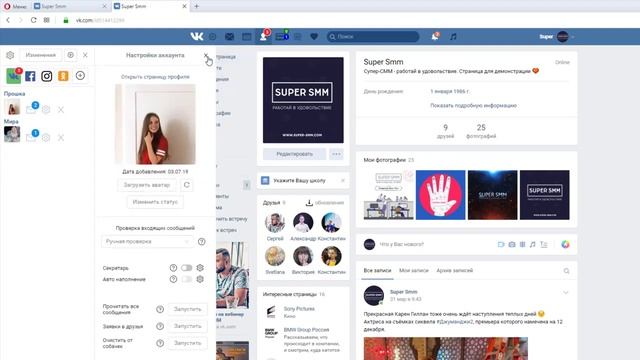The image size is (640, 360).
Task: Click the heart icon in VK header
Action: tap(314, 37)
